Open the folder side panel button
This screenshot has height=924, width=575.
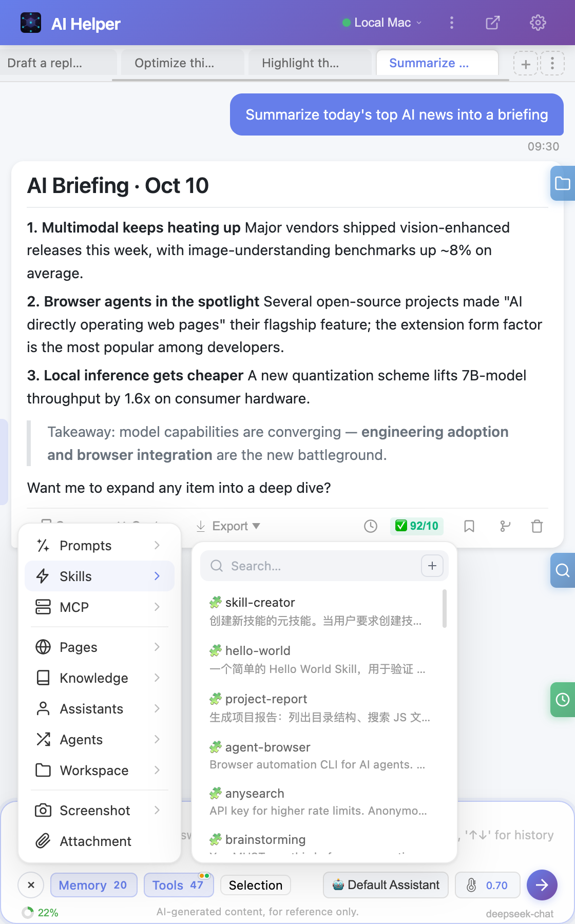coord(563,183)
